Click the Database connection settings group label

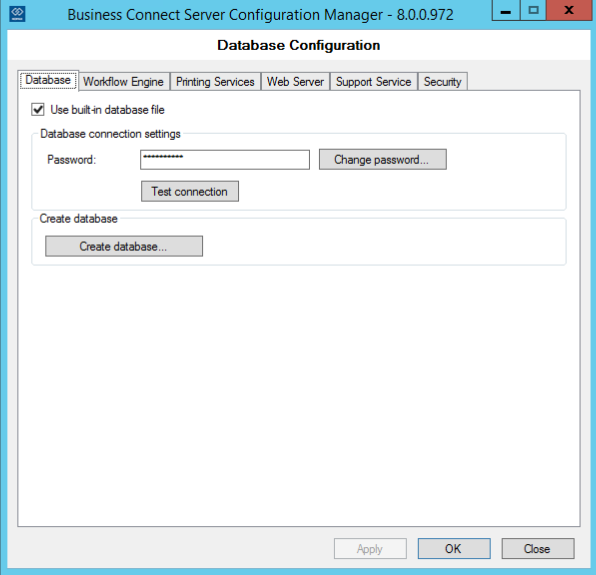click(x=110, y=134)
